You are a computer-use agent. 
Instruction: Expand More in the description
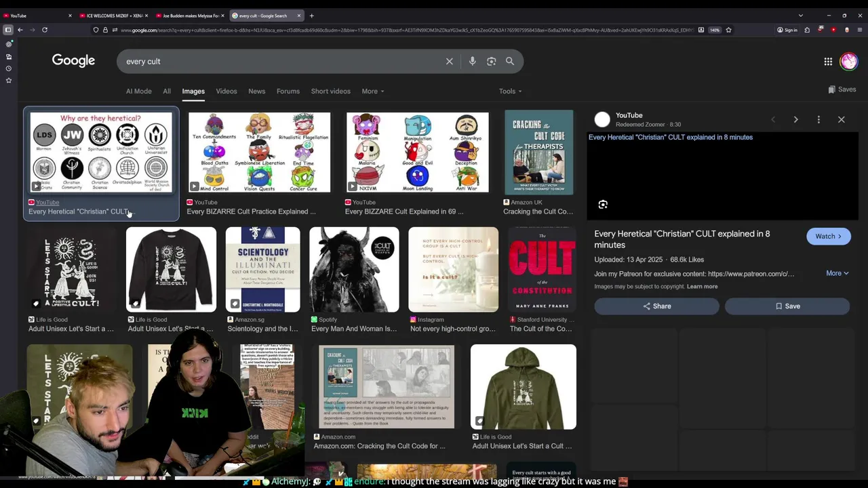coord(837,273)
